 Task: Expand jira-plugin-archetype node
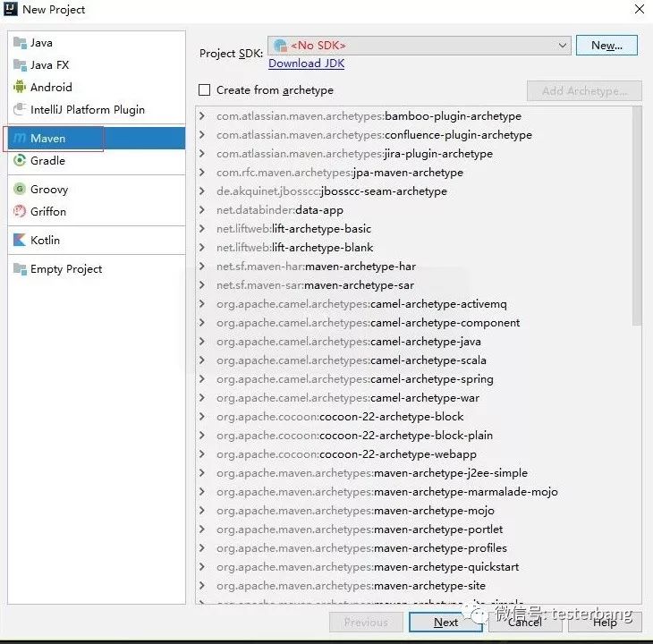click(x=202, y=153)
